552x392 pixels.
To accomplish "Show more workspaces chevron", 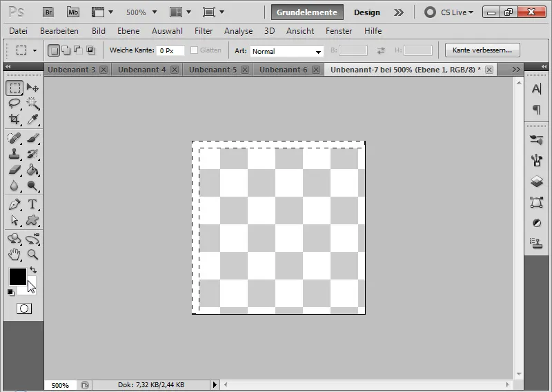I will [x=399, y=12].
